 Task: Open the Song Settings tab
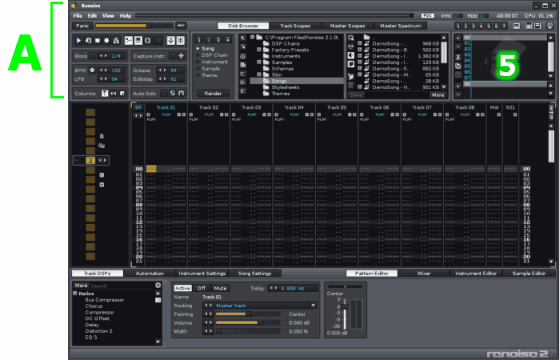pyautogui.click(x=255, y=273)
